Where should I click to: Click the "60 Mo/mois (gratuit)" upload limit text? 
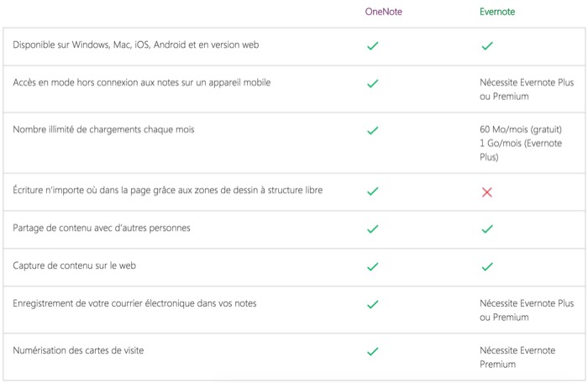pos(521,130)
